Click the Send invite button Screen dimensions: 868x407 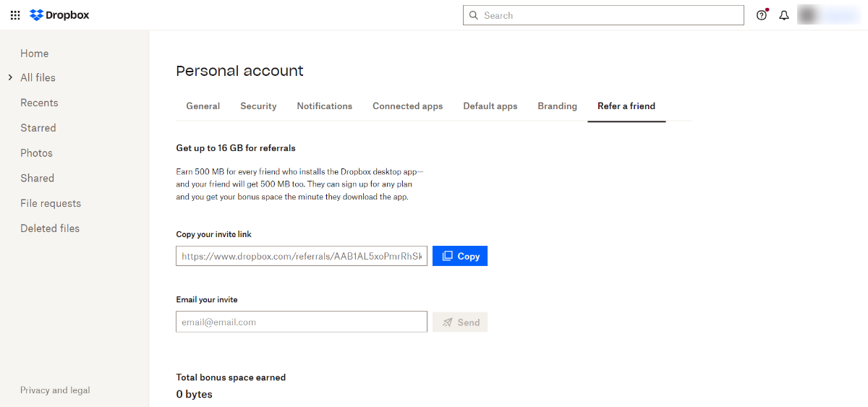[460, 322]
